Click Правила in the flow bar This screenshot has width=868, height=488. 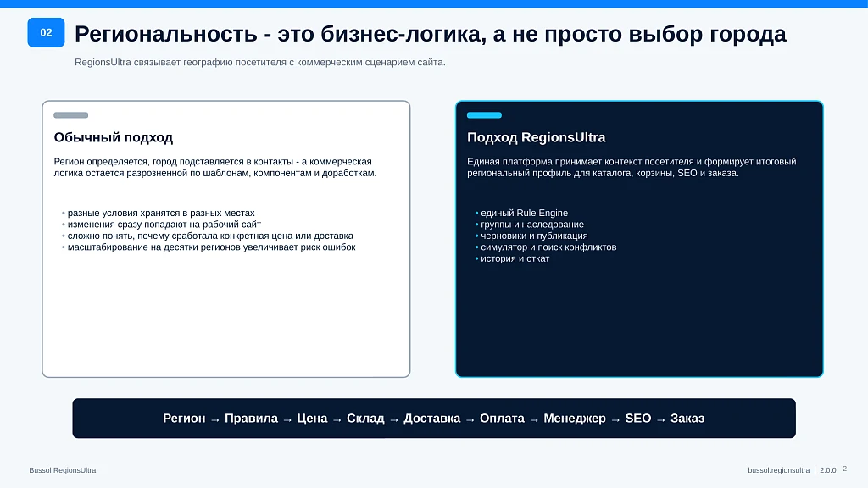[251, 419]
